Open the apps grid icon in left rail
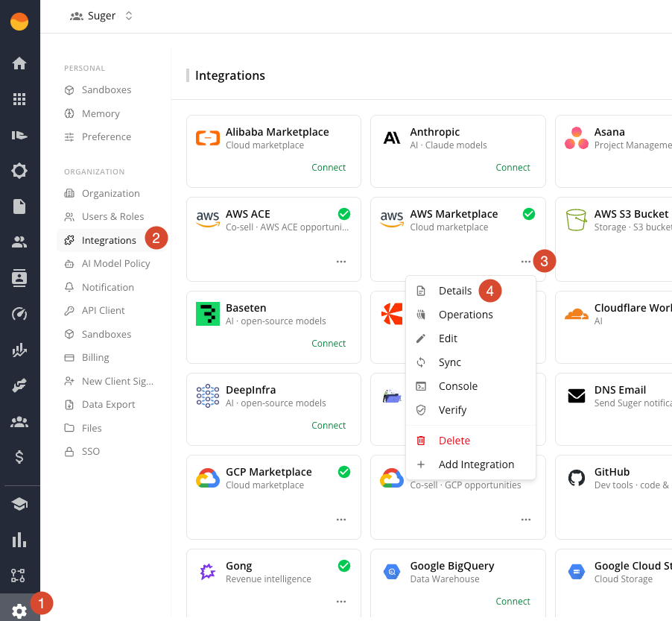This screenshot has height=621, width=672. pyautogui.click(x=19, y=99)
